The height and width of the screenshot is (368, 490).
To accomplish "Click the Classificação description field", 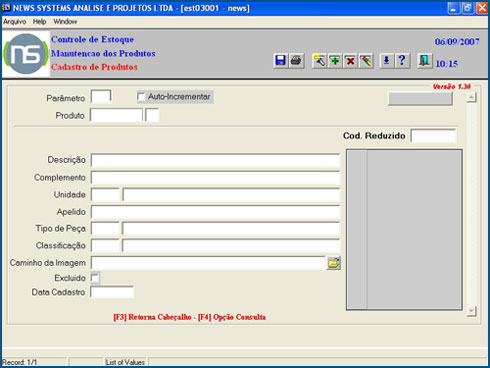I will (231, 246).
